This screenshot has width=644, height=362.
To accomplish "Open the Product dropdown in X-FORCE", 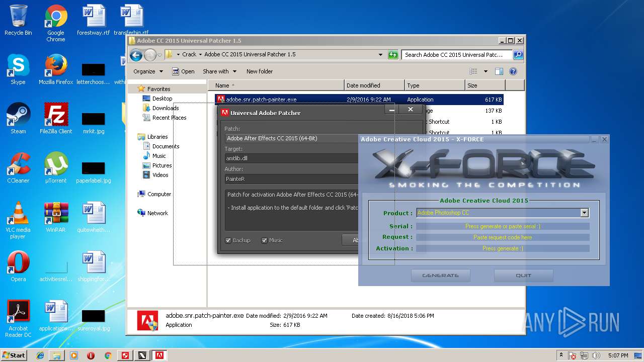I will tap(584, 213).
